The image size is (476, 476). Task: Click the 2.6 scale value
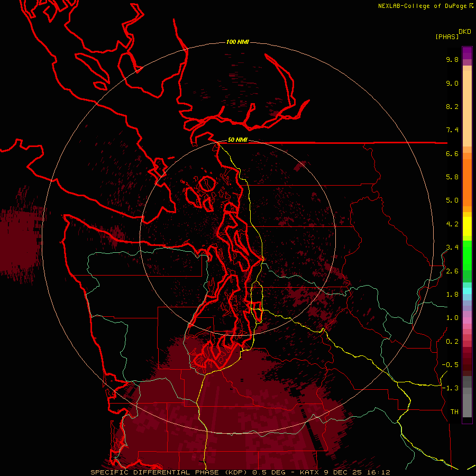[452, 271]
